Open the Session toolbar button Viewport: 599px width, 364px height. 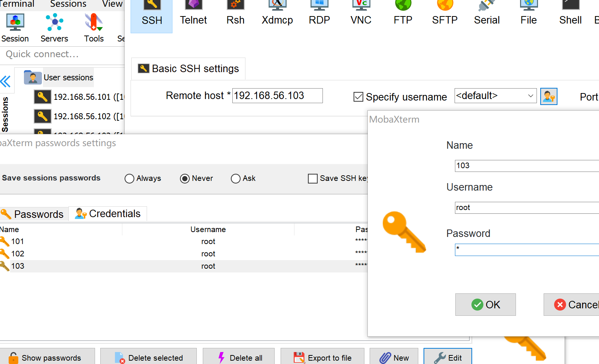pyautogui.click(x=15, y=28)
